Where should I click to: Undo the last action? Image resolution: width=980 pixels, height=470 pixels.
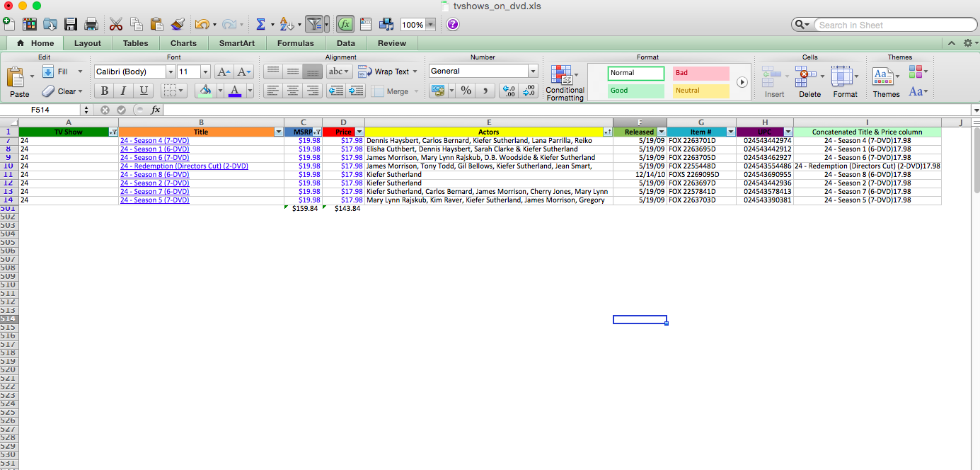(202, 24)
